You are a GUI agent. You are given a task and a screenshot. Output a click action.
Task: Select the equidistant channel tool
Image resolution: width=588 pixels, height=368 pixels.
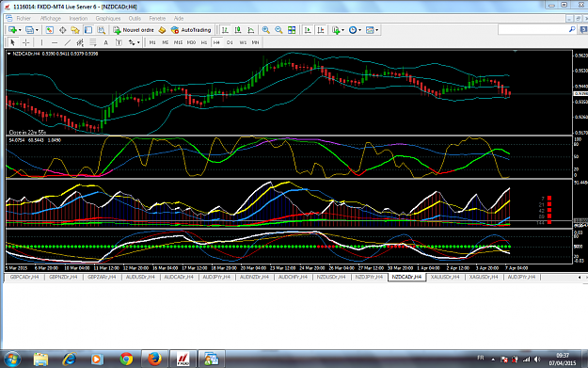click(80, 42)
